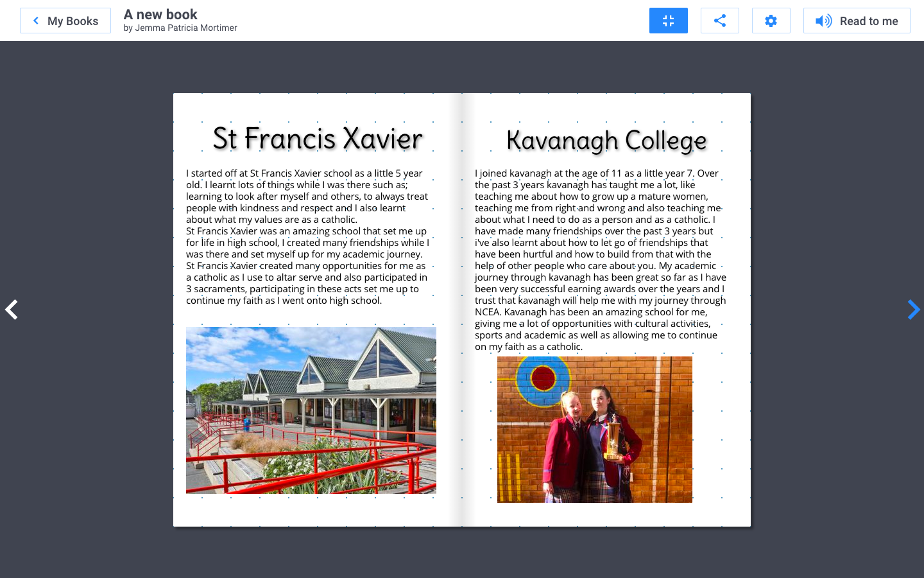Image resolution: width=924 pixels, height=578 pixels.
Task: Open settings with the gear icon
Action: click(771, 21)
